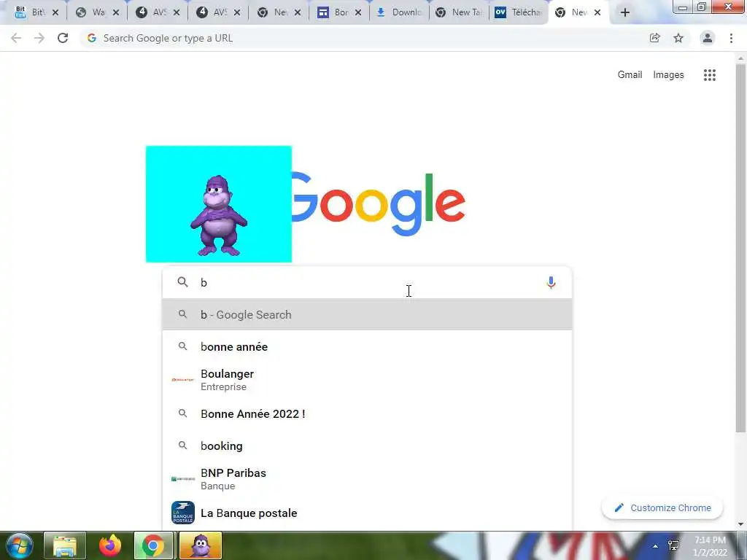
Task: Choose the 'booking' suggestion
Action: [367, 446]
